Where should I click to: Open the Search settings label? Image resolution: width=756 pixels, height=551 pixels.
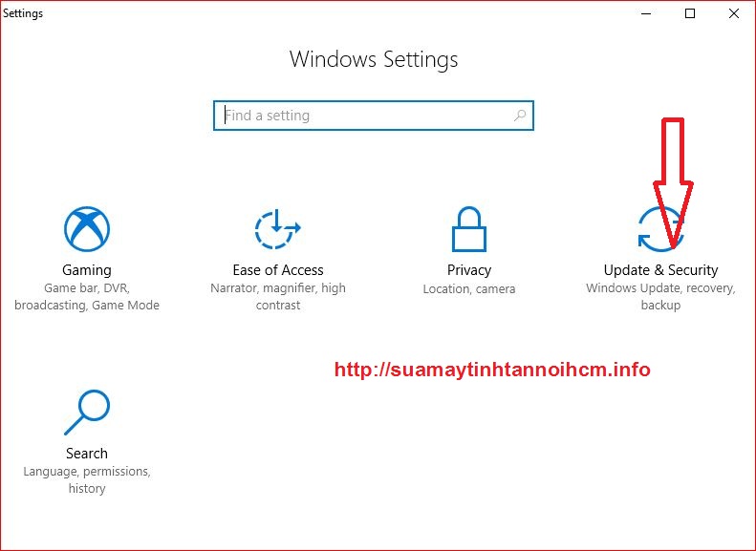[x=87, y=454]
